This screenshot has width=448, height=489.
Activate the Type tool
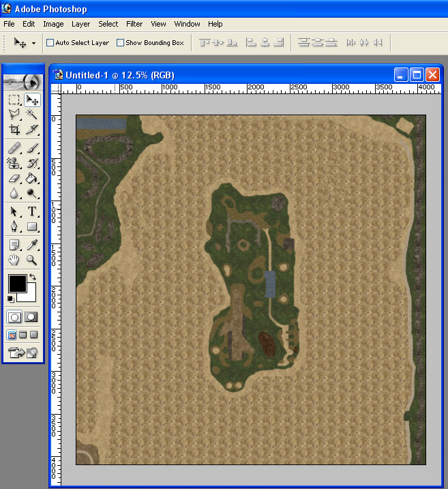click(x=32, y=211)
